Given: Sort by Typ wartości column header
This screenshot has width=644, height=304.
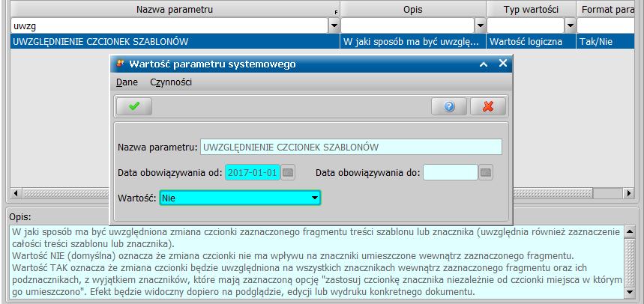Looking at the screenshot, I should (x=531, y=10).
